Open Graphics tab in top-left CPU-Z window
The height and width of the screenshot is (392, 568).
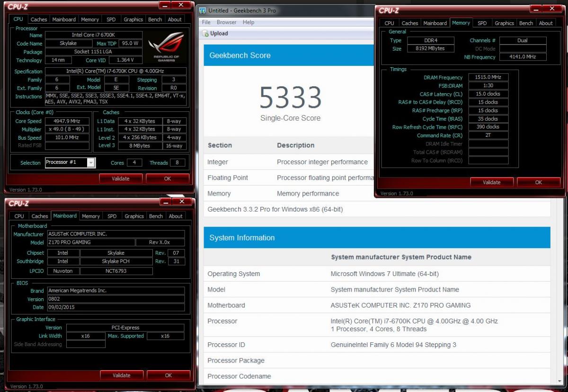tap(133, 19)
